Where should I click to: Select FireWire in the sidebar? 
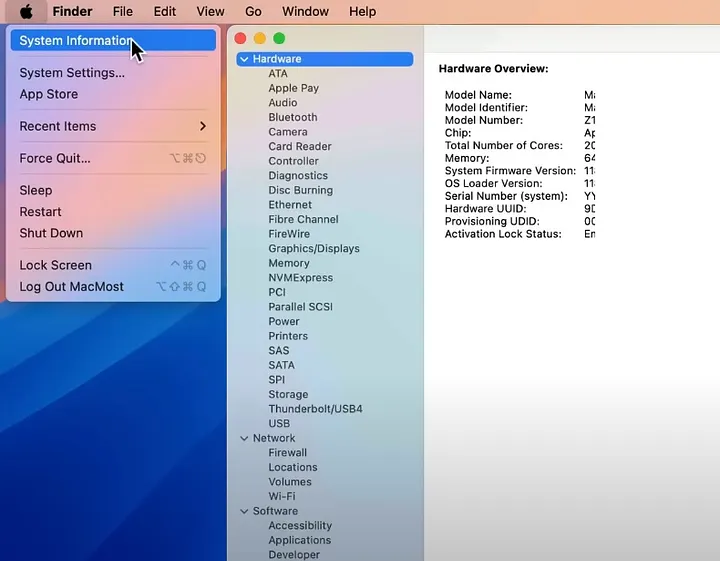coord(289,234)
